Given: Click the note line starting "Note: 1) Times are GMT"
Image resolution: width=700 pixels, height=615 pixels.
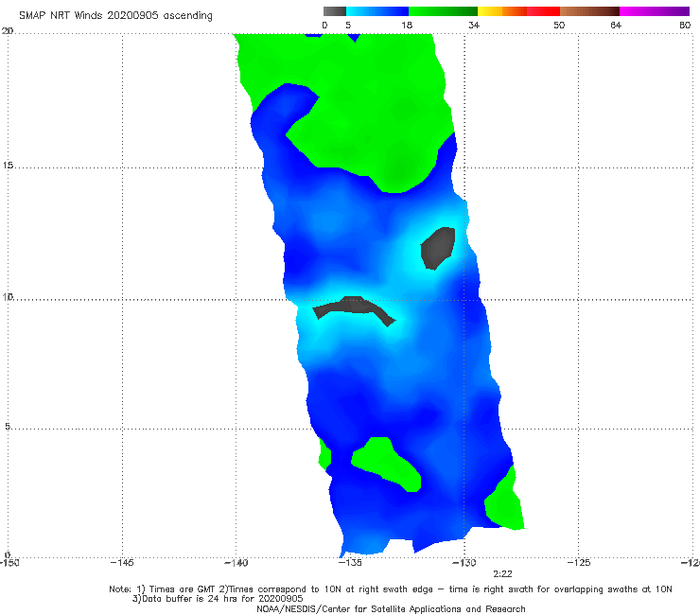Looking at the screenshot, I should coord(391,589).
